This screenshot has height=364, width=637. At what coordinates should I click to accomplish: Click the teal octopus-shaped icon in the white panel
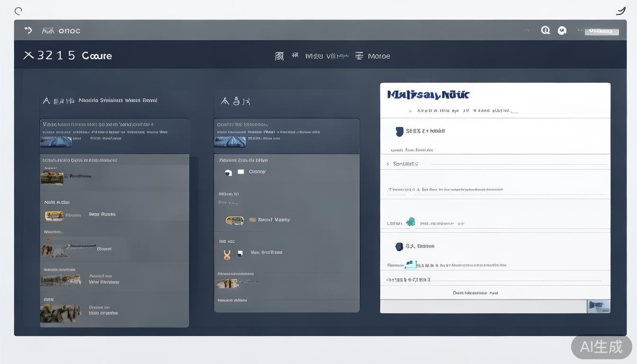click(x=410, y=222)
